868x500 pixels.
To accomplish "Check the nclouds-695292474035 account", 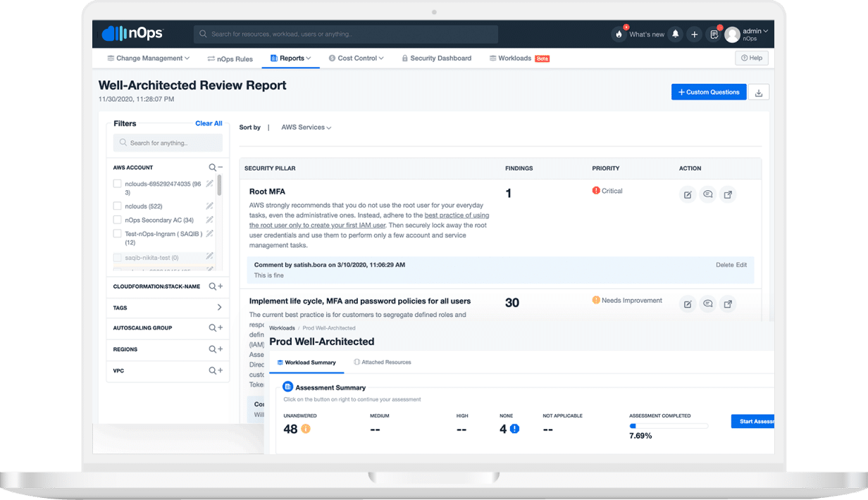I will [118, 184].
